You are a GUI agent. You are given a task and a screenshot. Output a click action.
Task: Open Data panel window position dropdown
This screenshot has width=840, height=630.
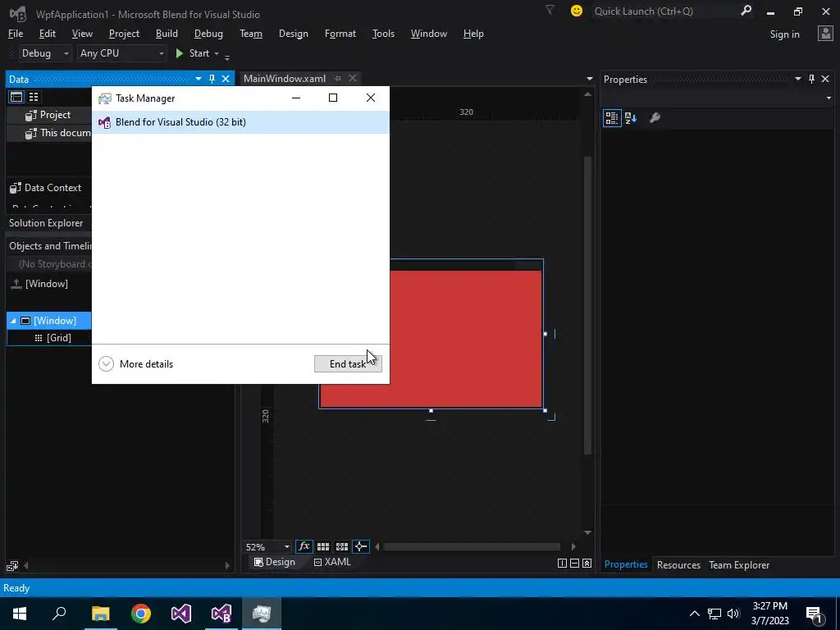[x=199, y=79]
